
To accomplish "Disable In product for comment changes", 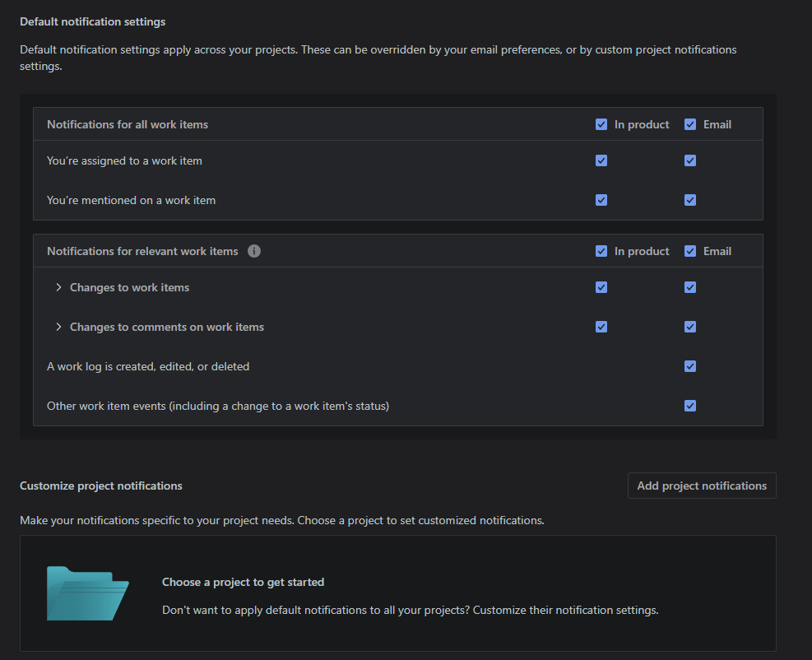I will click(x=601, y=327).
